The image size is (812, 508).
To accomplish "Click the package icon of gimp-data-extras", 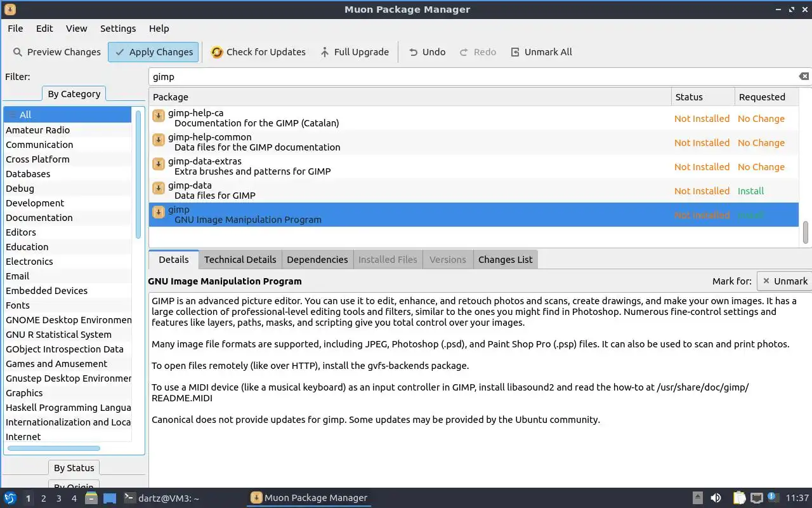I will point(159,164).
